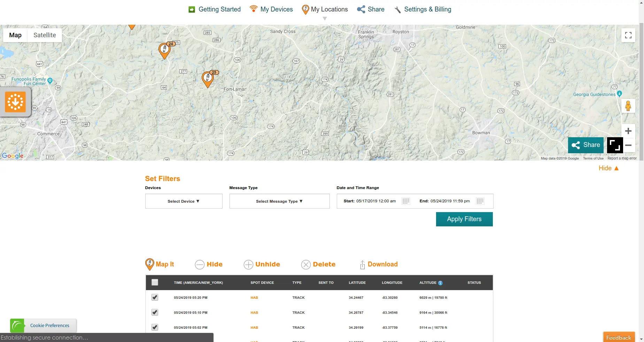The width and height of the screenshot is (644, 342).
Task: Open the Select Device dropdown
Action: coord(184,201)
